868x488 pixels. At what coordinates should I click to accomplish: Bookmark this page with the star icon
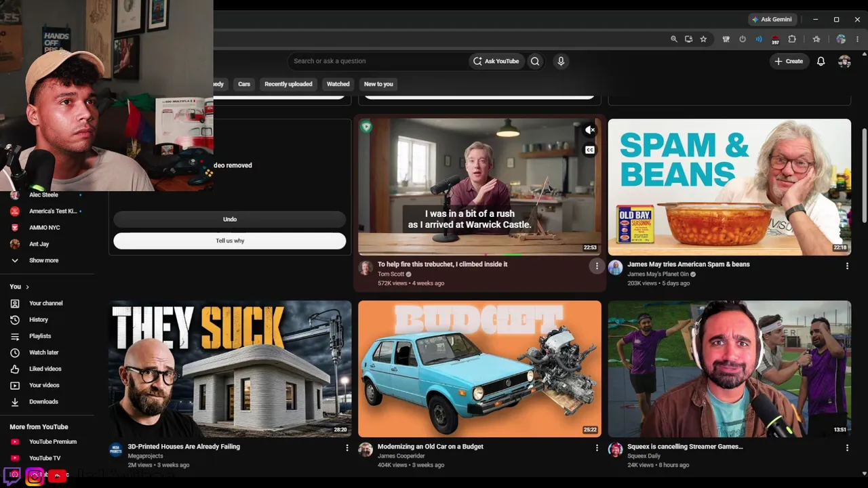coord(703,39)
